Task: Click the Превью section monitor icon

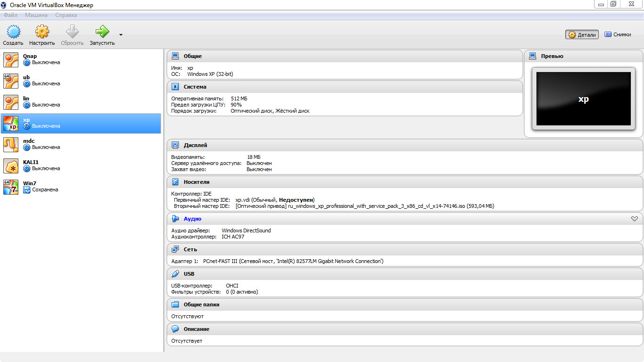Action: point(533,56)
